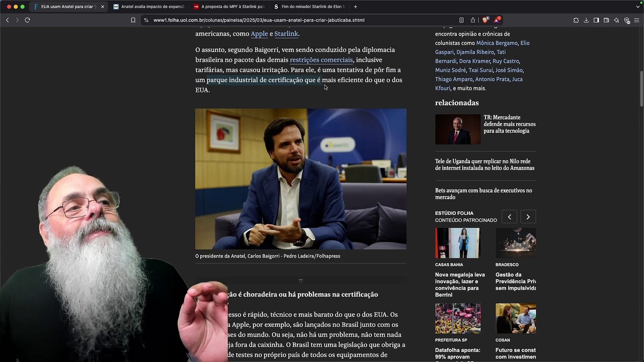Open Mônica Bergamo columnist link
Screen dimensions: 644x362
point(497,43)
